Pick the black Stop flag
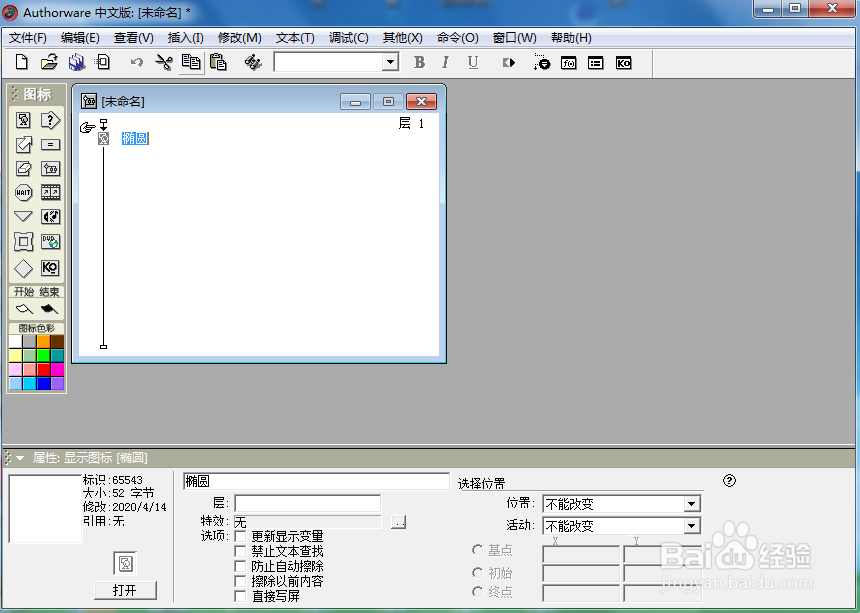Viewport: 860px width, 613px height. point(49,309)
